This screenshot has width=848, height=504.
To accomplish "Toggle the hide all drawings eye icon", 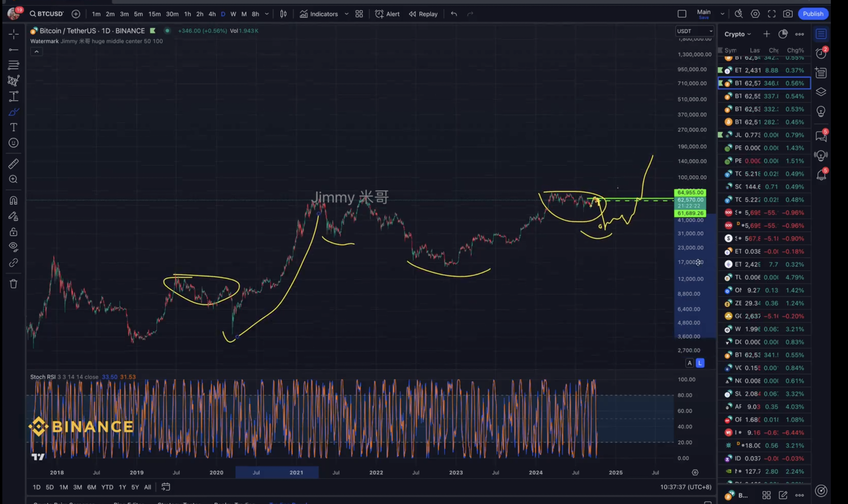I will pyautogui.click(x=14, y=246).
